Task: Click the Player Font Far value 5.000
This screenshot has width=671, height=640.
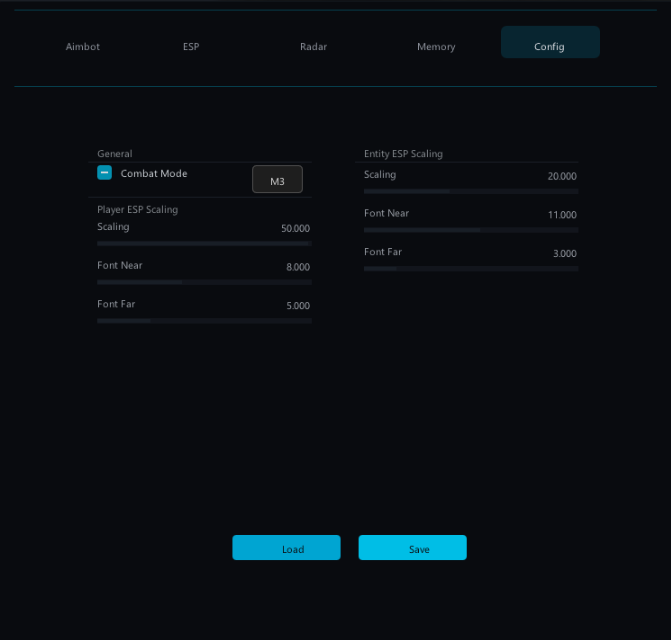Action: click(x=298, y=306)
